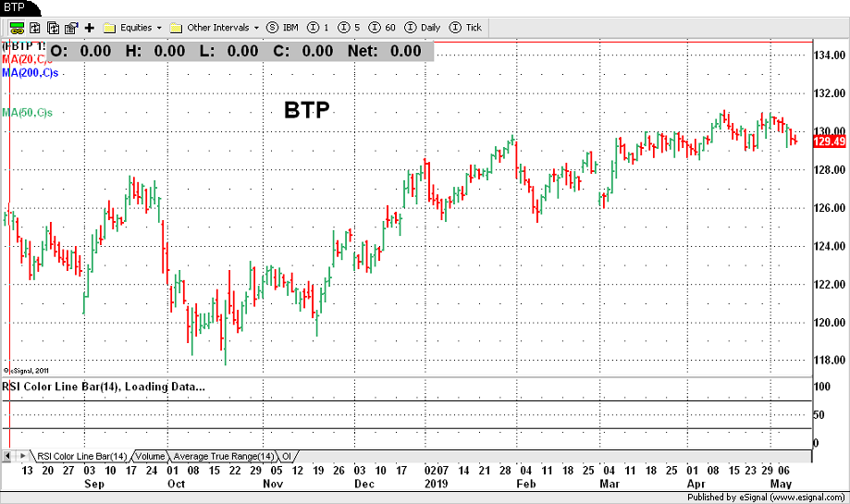
Task: Expand the Other Intervals dropdown arrow
Action: tap(256, 28)
